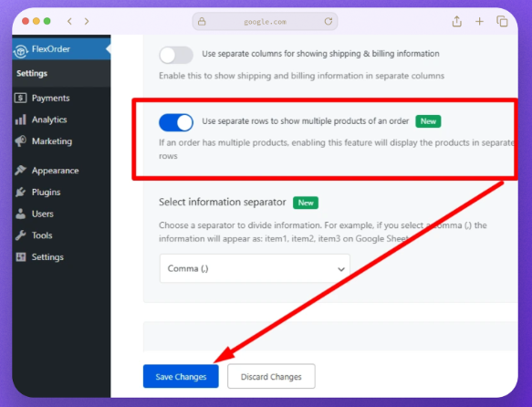Open FlexOrder menu item
Screen dimensions: 532x407
pyautogui.click(x=61, y=49)
